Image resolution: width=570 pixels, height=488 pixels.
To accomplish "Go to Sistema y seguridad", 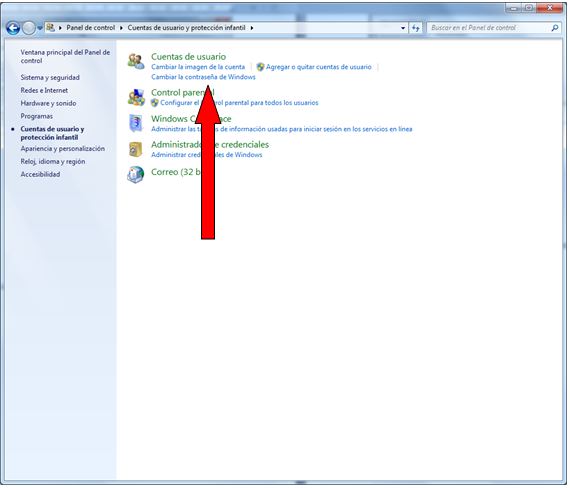I will 50,77.
